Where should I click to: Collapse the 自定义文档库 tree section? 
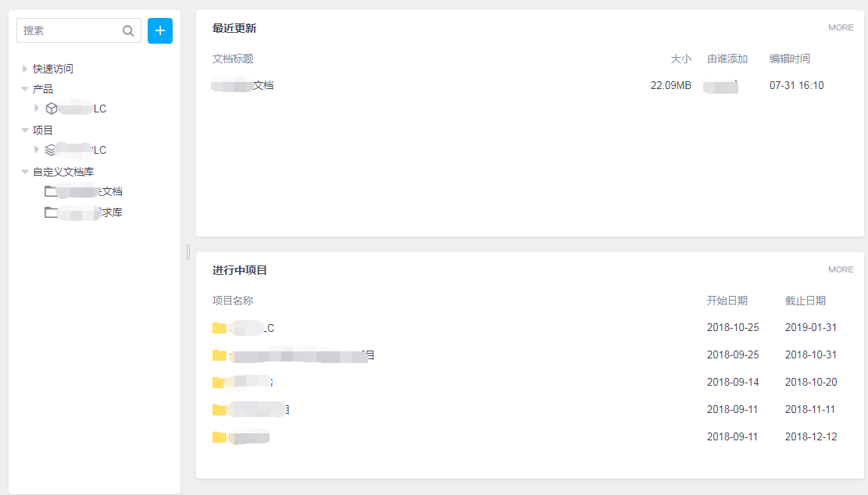click(x=25, y=172)
